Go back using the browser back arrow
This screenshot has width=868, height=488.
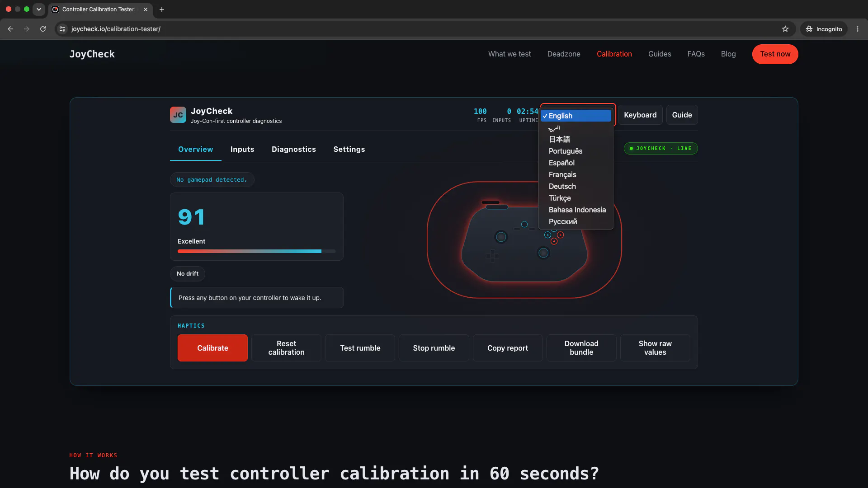click(x=10, y=29)
